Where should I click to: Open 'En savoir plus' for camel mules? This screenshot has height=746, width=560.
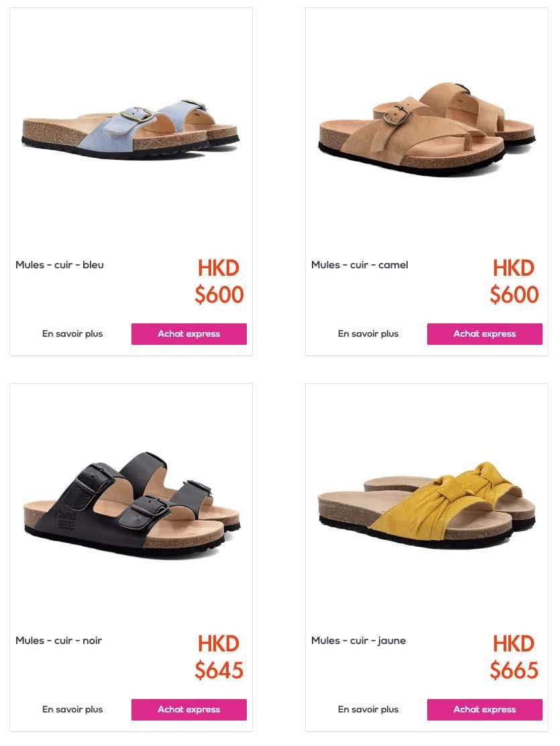368,334
